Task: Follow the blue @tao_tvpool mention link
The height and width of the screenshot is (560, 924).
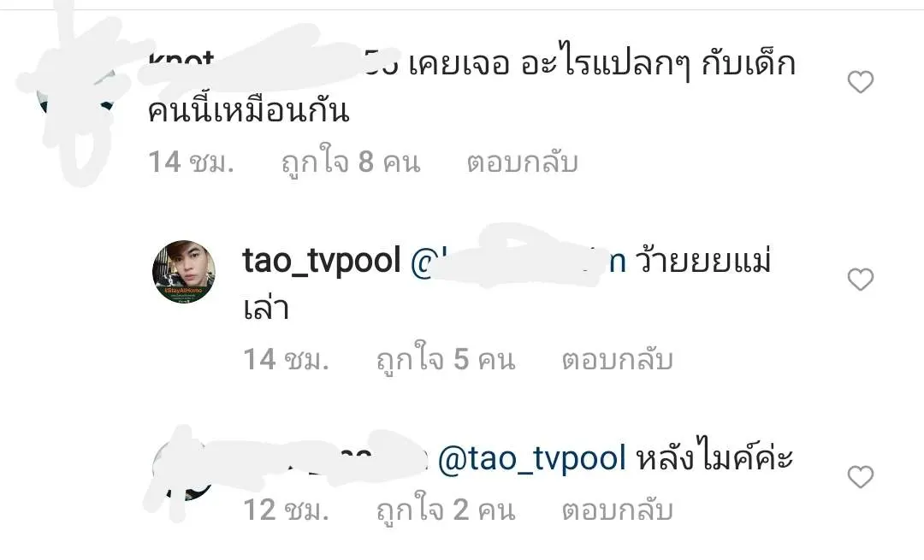Action: pyautogui.click(x=531, y=458)
